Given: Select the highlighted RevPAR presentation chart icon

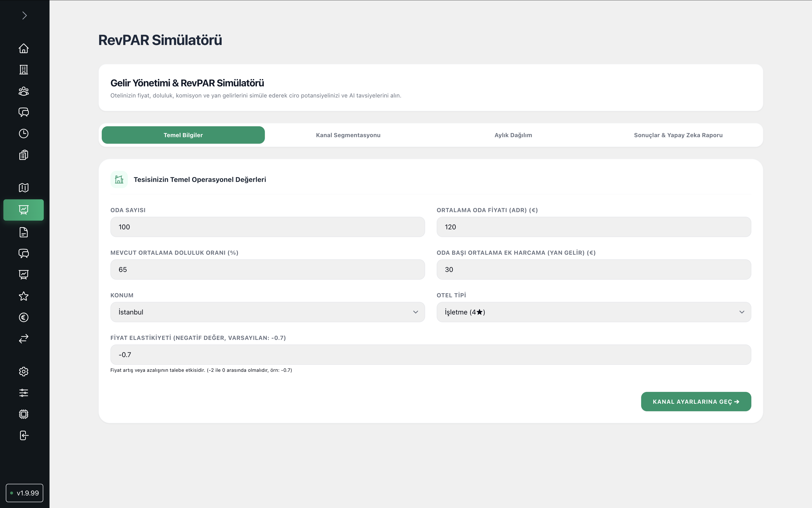Looking at the screenshot, I should [23, 210].
